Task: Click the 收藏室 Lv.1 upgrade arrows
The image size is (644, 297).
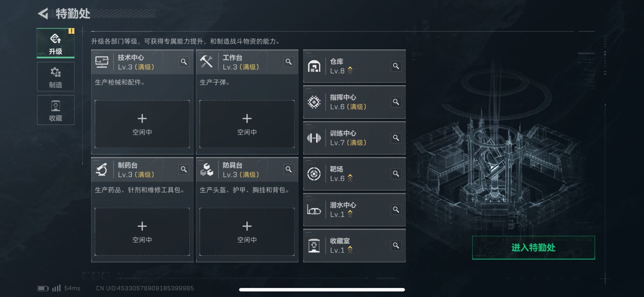Action: (350, 250)
